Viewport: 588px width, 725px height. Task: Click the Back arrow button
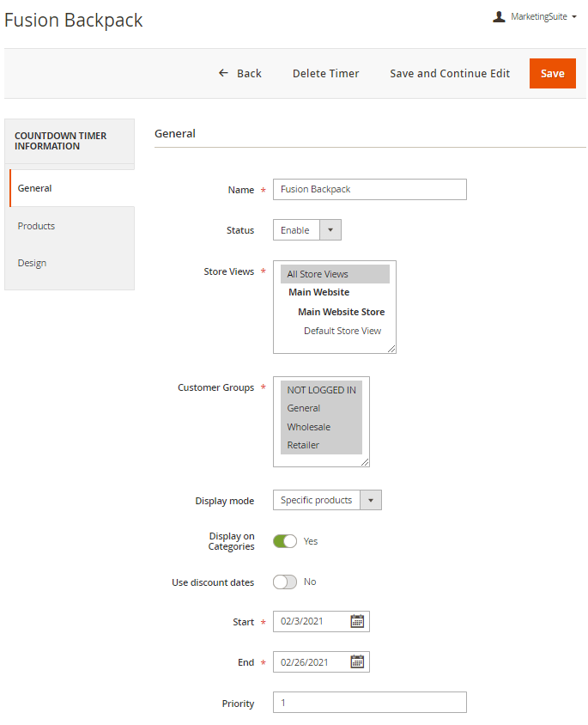coord(239,73)
